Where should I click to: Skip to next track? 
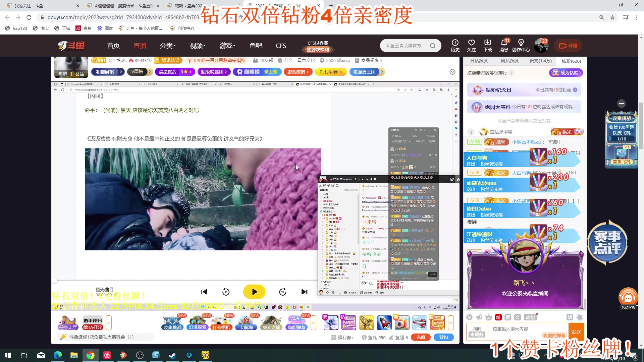click(x=304, y=292)
